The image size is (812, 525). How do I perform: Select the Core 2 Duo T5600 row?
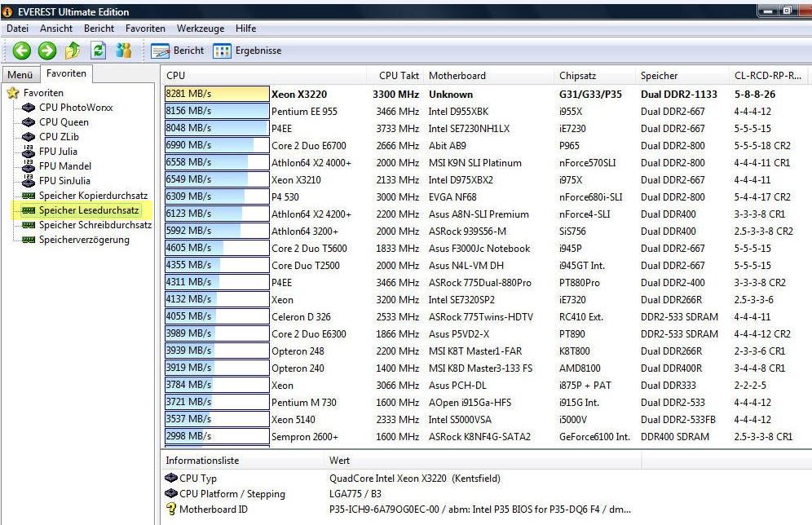tap(487, 248)
